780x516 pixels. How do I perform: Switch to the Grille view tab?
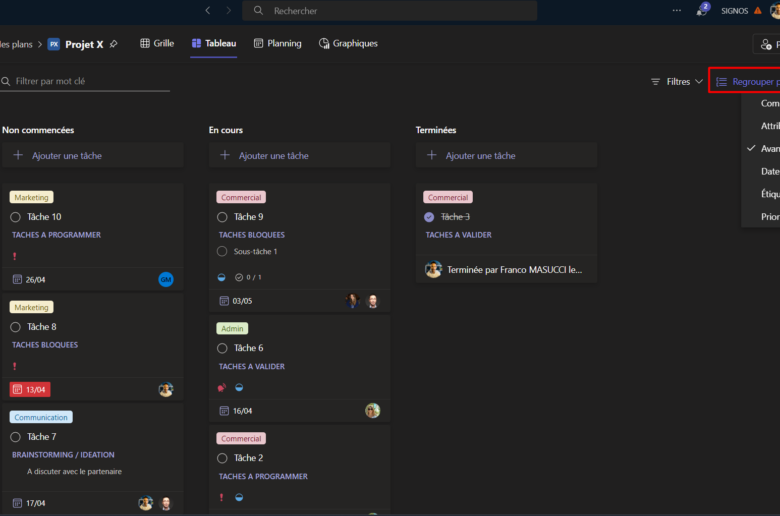pos(157,44)
